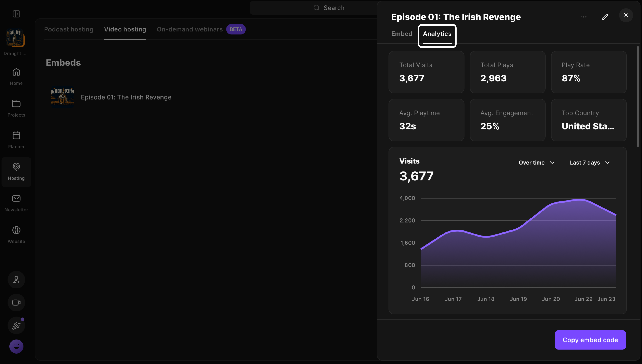This screenshot has width=642, height=364.
Task: Close the episode details panel
Action: [x=626, y=15]
